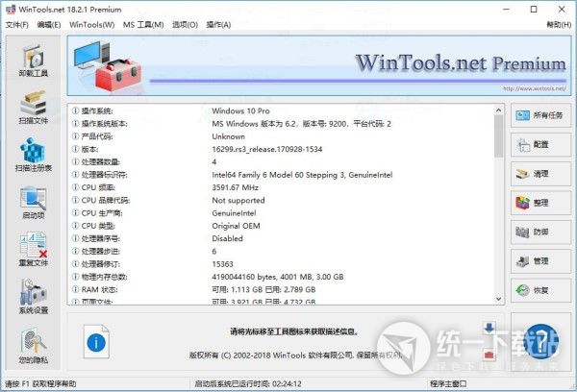Click the info icon beside 物理内存总数
The width and height of the screenshot is (577, 392).
pos(75,277)
